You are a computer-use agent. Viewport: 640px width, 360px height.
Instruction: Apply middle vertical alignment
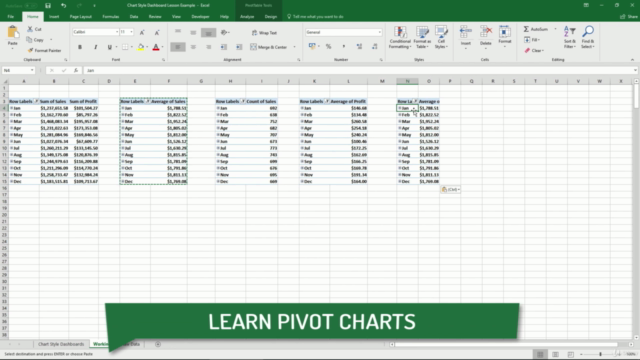click(x=193, y=32)
